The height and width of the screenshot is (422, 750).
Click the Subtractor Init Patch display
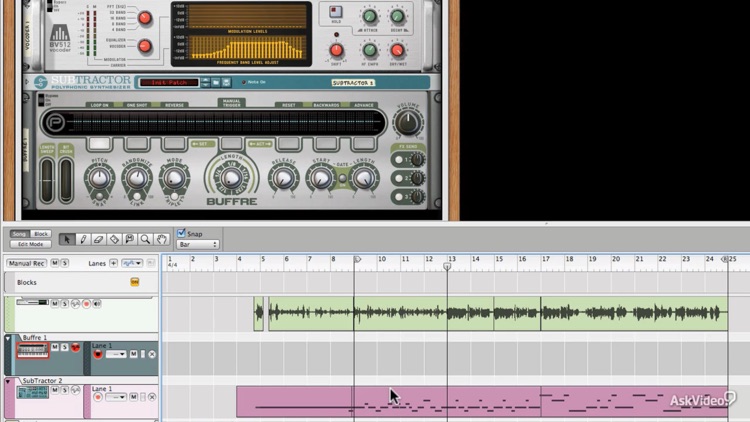pyautogui.click(x=169, y=83)
